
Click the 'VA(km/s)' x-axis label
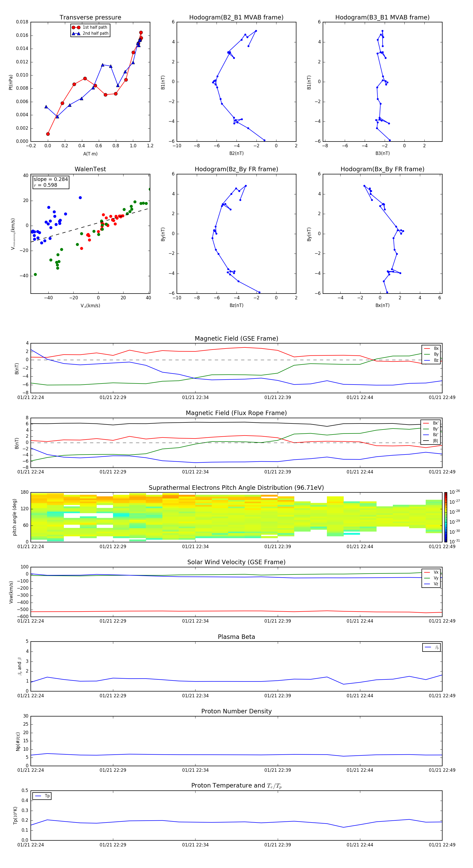[x=90, y=306]
